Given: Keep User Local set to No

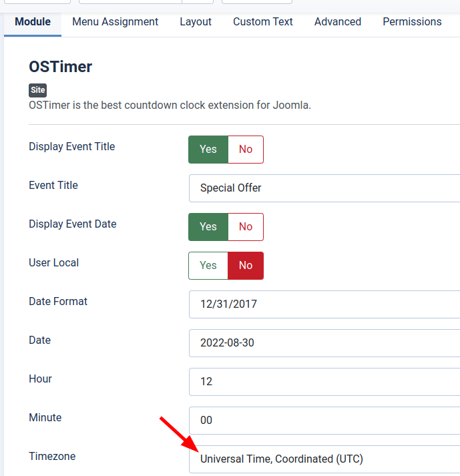Looking at the screenshot, I should [246, 266].
